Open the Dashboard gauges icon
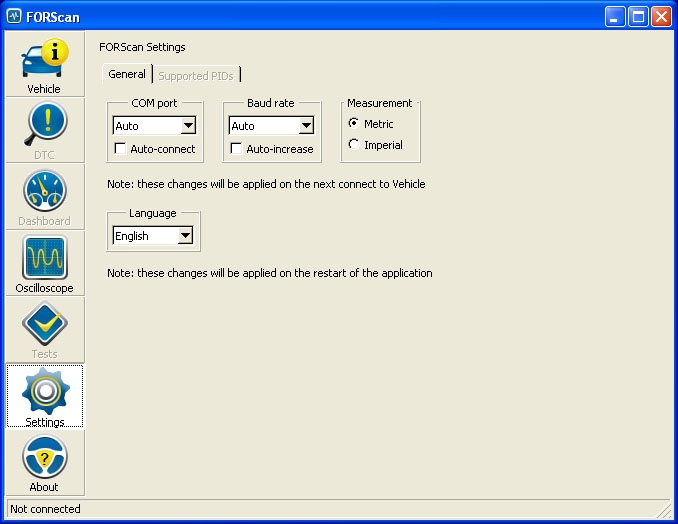The image size is (678, 524). click(x=44, y=190)
